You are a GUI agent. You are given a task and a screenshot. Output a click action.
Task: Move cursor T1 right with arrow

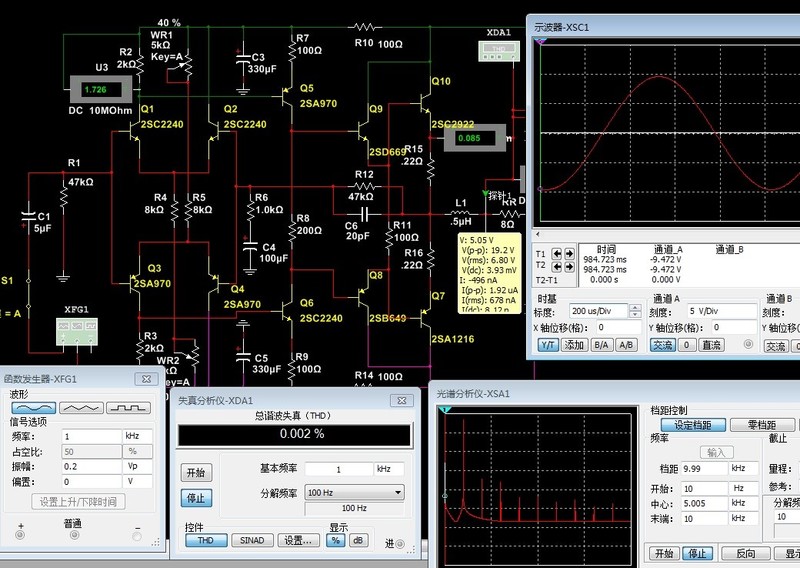tap(570, 255)
